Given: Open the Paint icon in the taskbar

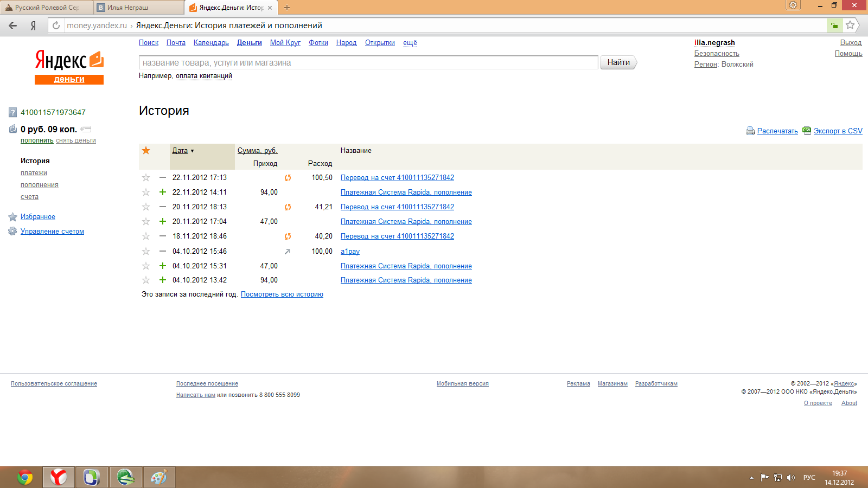Looking at the screenshot, I should [x=159, y=477].
